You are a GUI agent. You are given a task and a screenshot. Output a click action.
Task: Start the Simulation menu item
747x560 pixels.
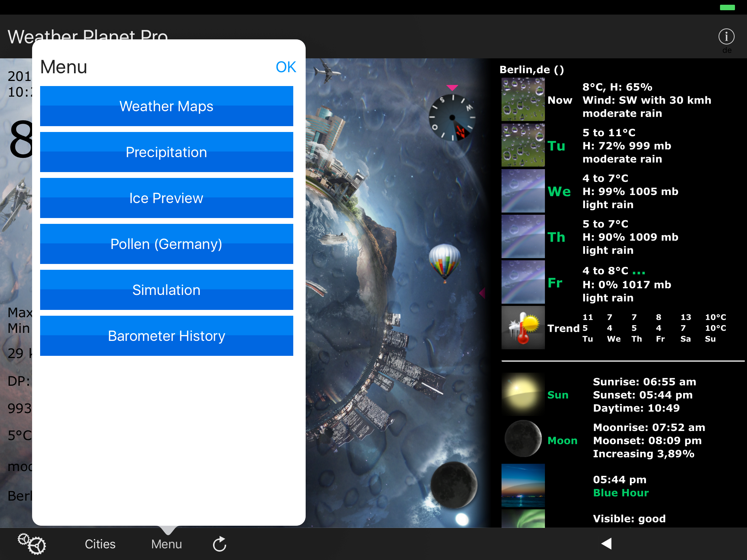click(166, 290)
